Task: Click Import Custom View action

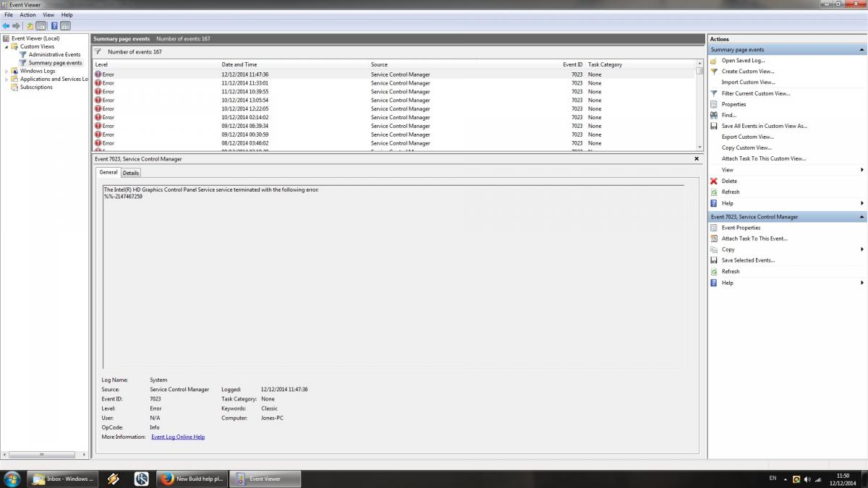Action: (x=748, y=82)
